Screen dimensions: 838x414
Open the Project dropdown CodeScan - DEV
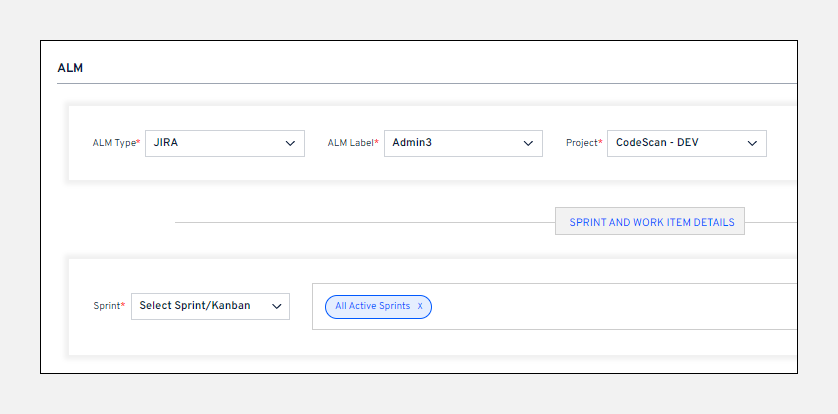point(686,143)
